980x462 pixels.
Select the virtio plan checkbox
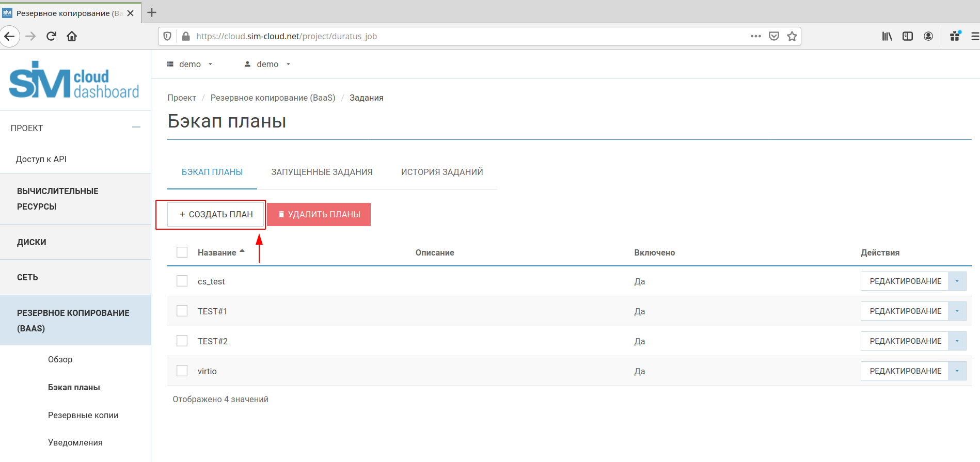[182, 371]
